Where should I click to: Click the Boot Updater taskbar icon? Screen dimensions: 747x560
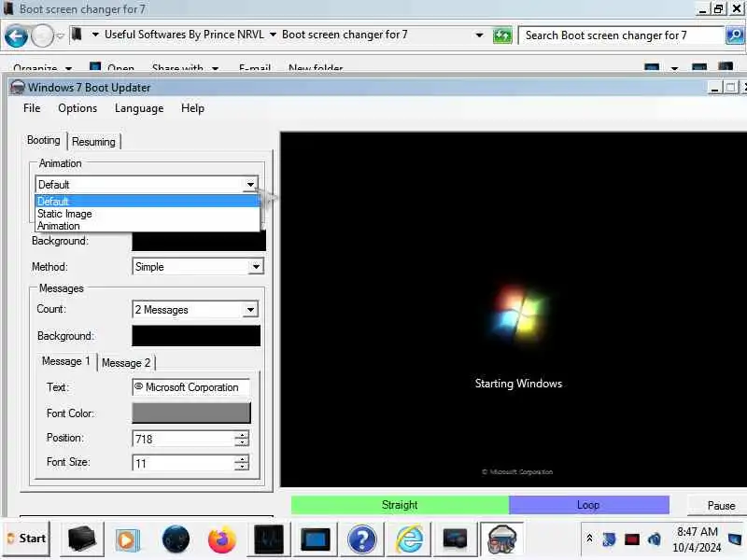tap(501, 539)
